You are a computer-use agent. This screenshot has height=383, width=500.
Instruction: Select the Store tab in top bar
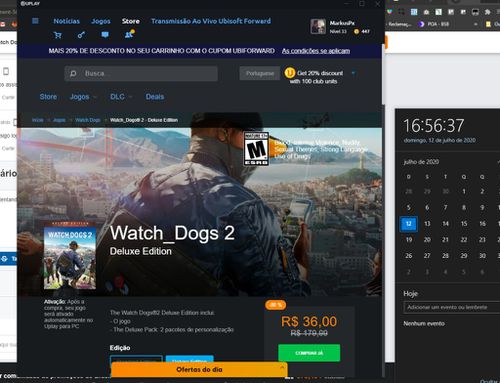tap(131, 21)
